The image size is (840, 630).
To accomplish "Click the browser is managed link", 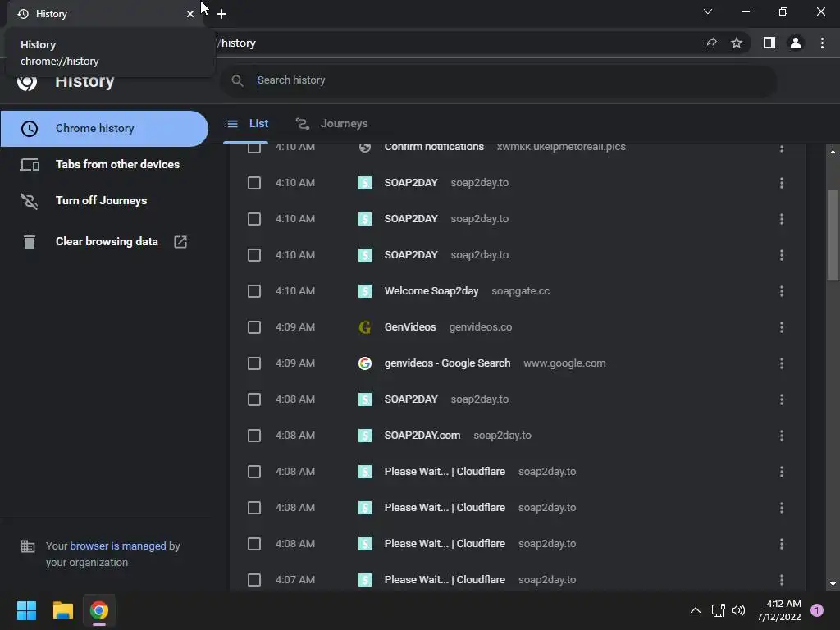I will pos(118,546).
